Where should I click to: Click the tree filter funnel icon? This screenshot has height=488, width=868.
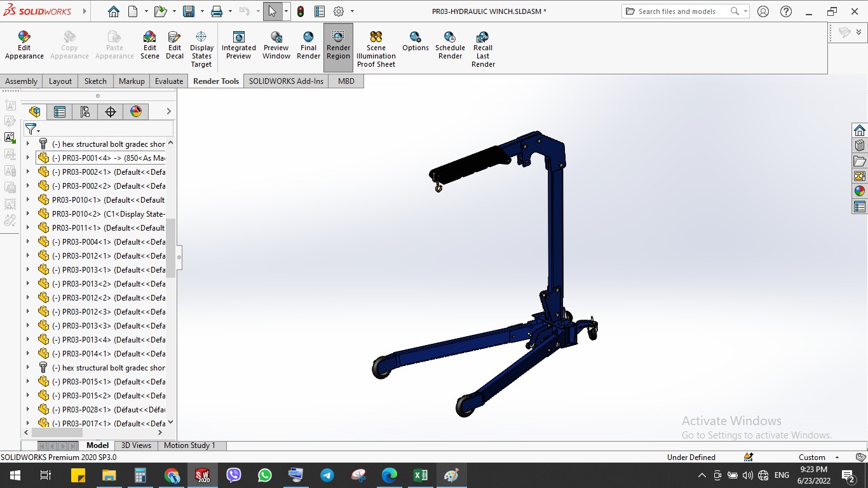[x=30, y=129]
